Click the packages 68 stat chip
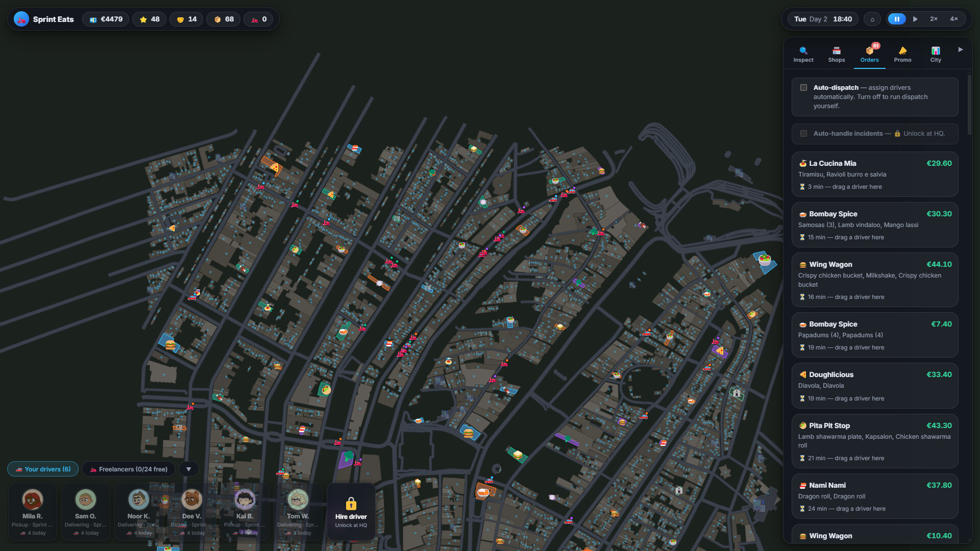Screen dimensions: 980x551 pos(224,19)
